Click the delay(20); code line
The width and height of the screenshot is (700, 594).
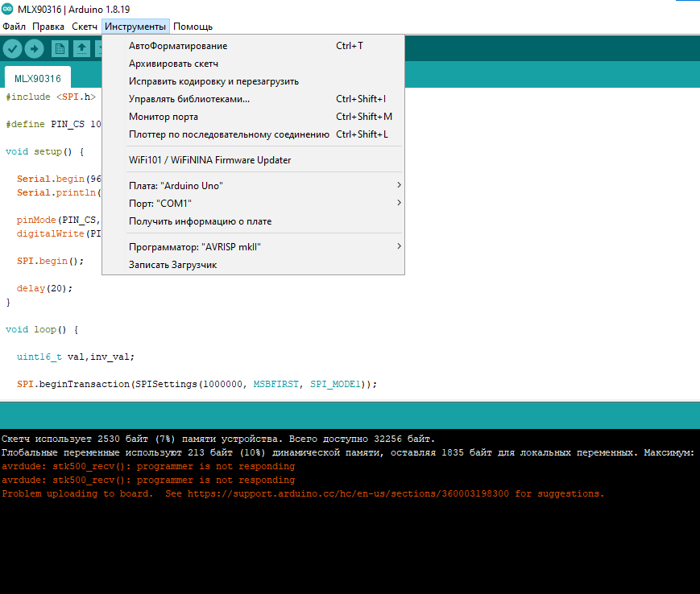tap(44, 288)
